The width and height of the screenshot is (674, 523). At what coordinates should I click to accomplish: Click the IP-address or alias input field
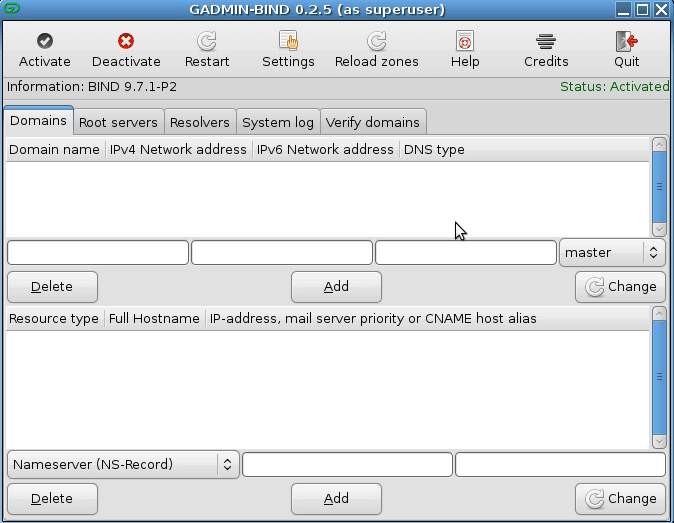coord(561,465)
